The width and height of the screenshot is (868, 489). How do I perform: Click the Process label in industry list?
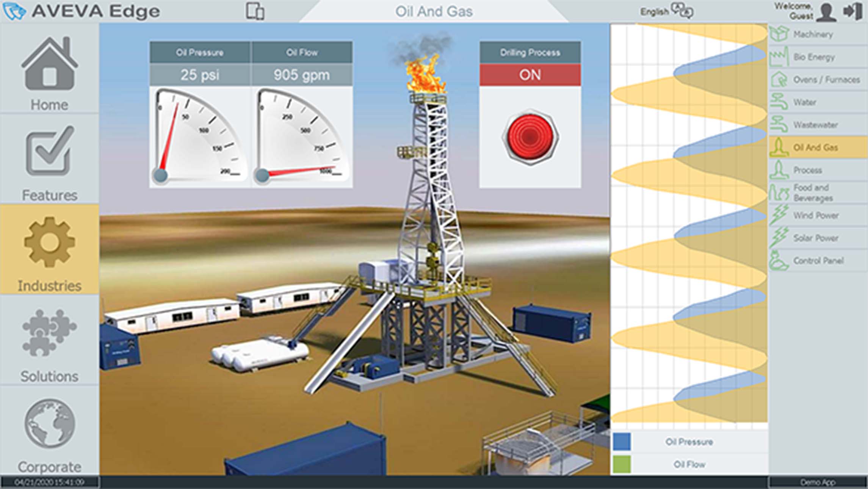click(808, 170)
